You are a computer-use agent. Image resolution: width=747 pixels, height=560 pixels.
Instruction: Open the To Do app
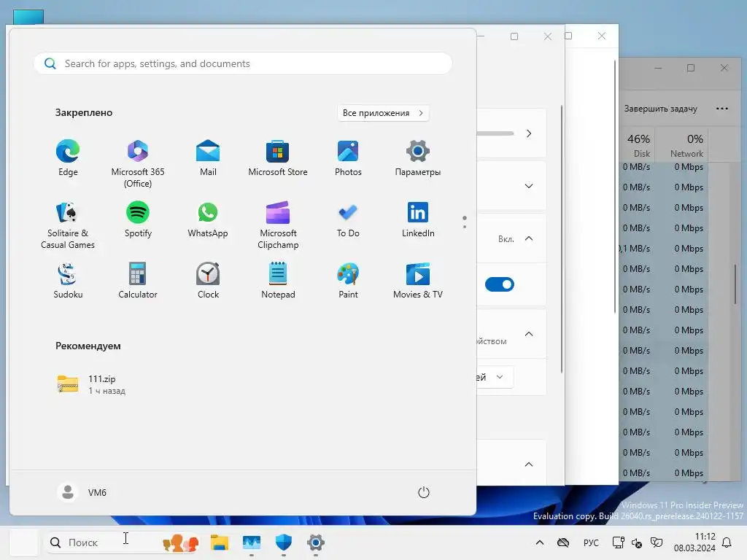(x=348, y=219)
